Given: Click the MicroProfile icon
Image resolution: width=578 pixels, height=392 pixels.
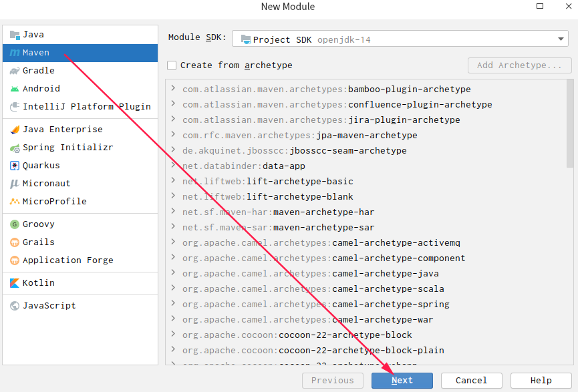Looking at the screenshot, I should (15, 202).
